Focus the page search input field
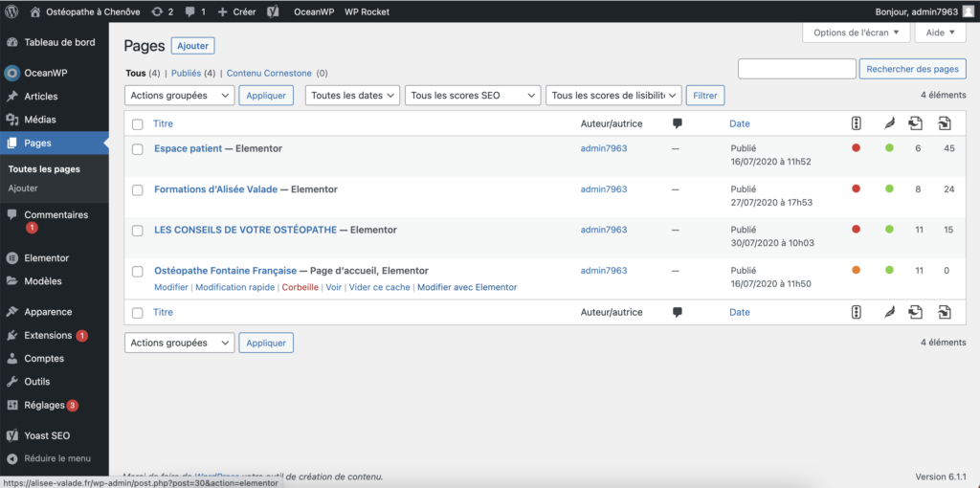Screen dimensions: 980x488 [x=796, y=69]
